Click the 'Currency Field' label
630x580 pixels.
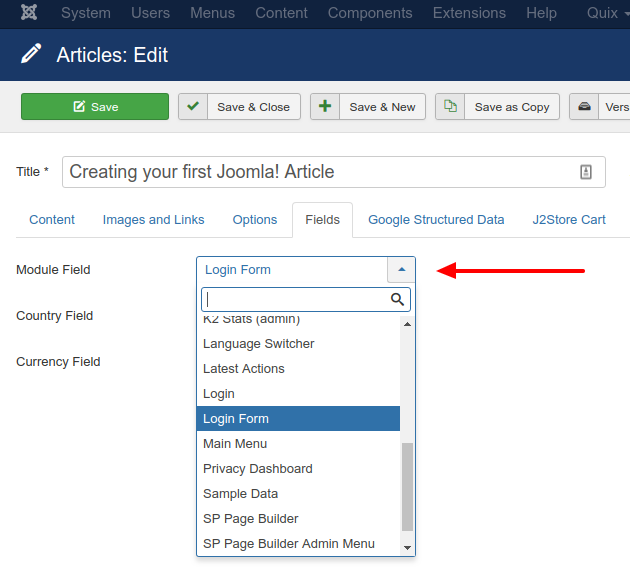click(x=58, y=361)
